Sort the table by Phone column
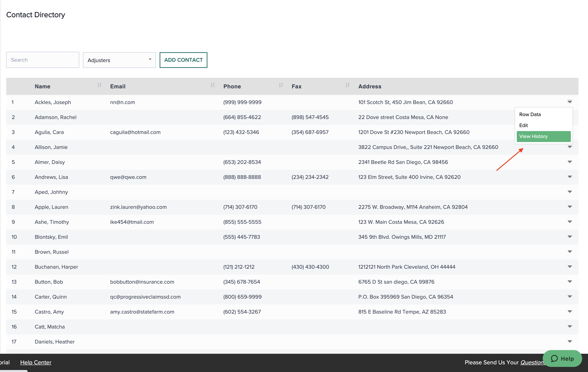Screen dimensions: 588x372 (281, 85)
